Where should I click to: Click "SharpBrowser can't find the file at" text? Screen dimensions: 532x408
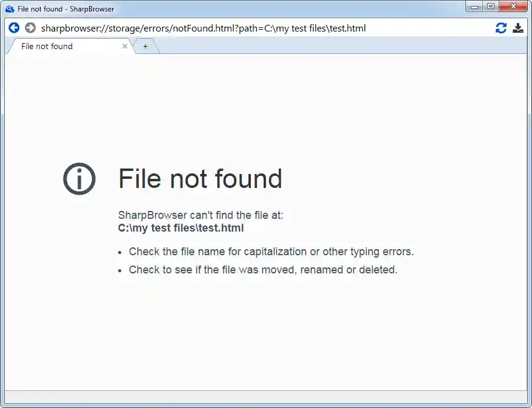(201, 215)
